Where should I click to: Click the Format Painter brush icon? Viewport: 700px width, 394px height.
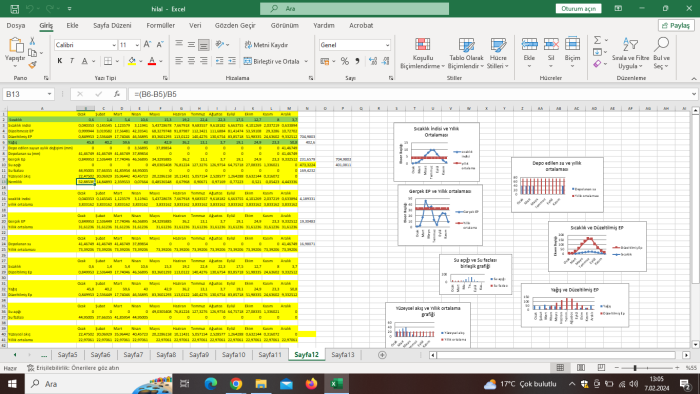(x=32, y=65)
